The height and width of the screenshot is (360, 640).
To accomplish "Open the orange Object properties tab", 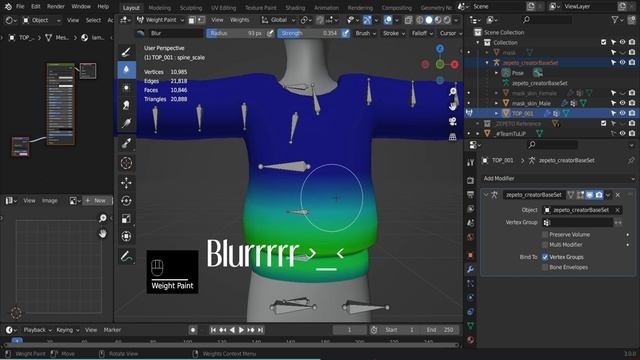I will click(471, 255).
